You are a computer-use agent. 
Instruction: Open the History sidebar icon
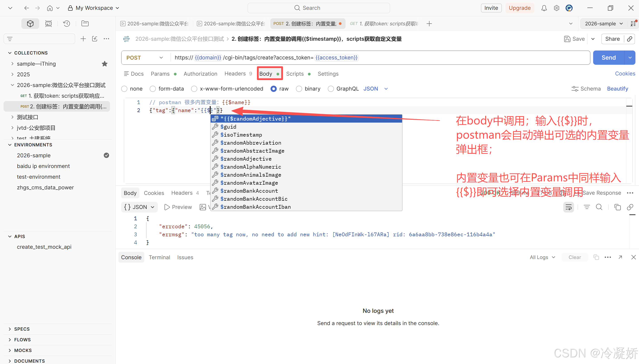point(67,24)
